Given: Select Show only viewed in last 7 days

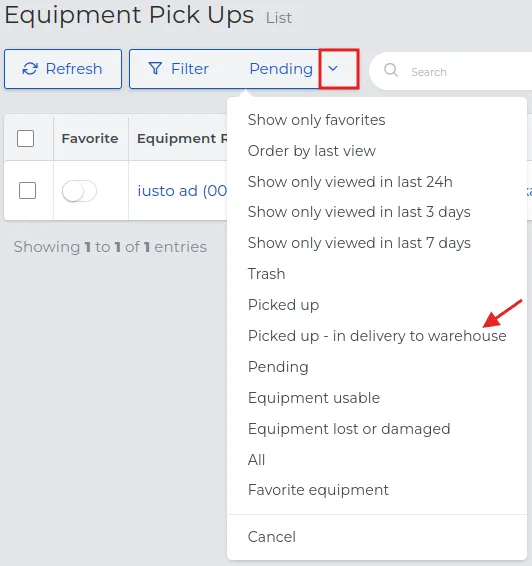Looking at the screenshot, I should (x=359, y=243).
